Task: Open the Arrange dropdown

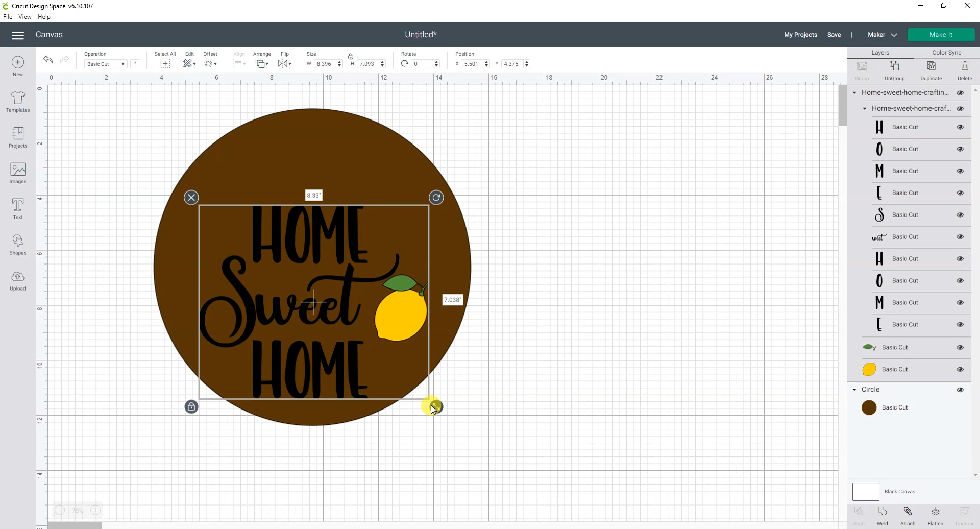Action: 262,63
